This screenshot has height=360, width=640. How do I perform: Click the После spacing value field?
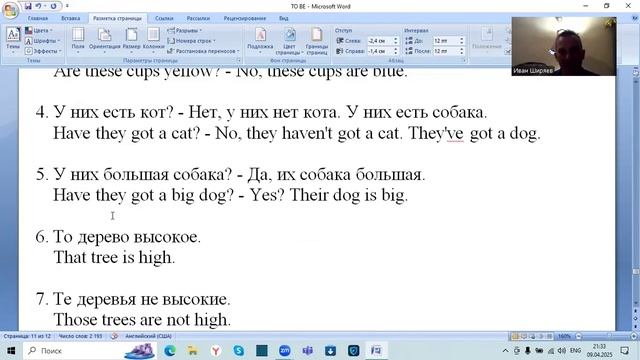pos(446,51)
